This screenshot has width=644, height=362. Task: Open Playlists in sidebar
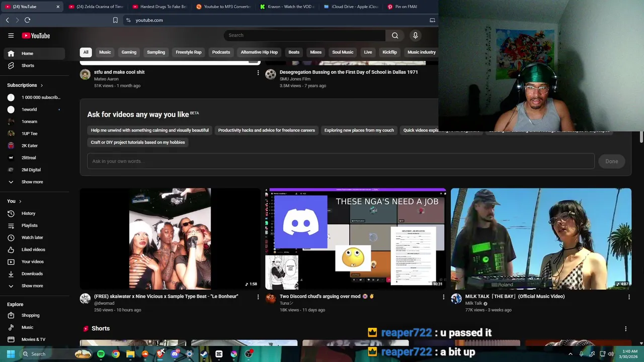(34, 225)
